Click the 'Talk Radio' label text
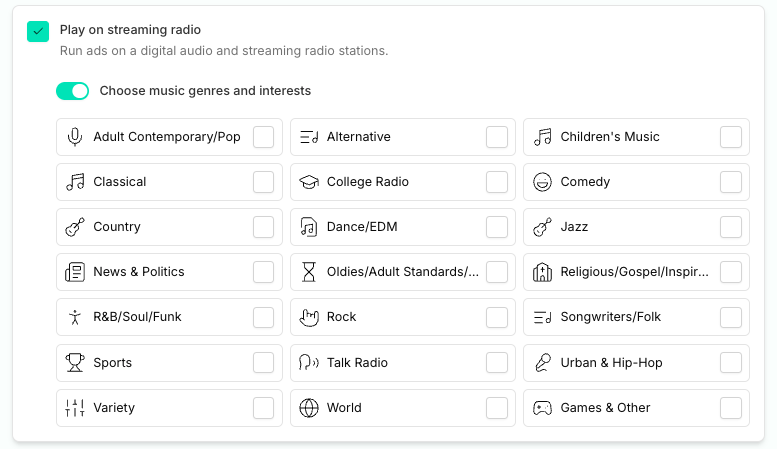The image size is (777, 449). pyautogui.click(x=357, y=363)
